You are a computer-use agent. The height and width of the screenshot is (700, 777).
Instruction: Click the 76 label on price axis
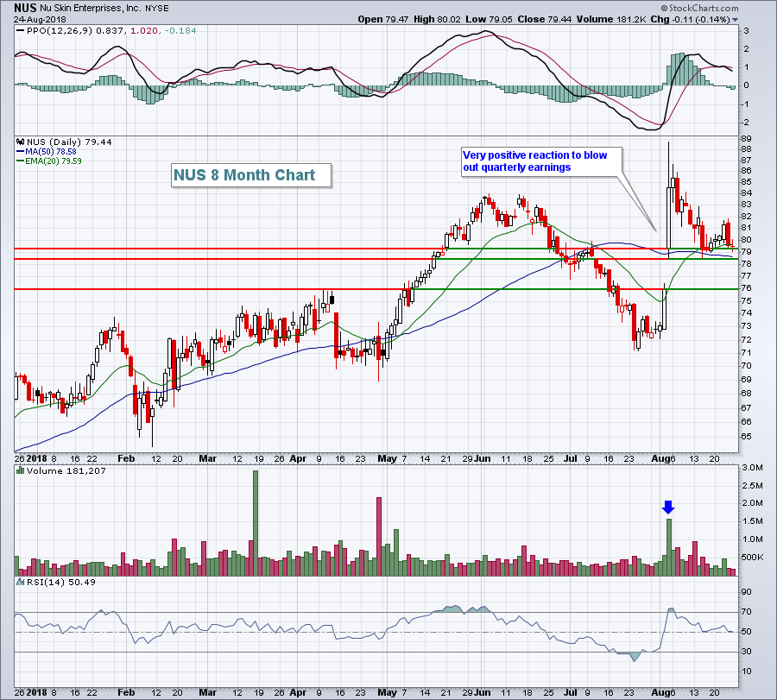pyautogui.click(x=746, y=287)
